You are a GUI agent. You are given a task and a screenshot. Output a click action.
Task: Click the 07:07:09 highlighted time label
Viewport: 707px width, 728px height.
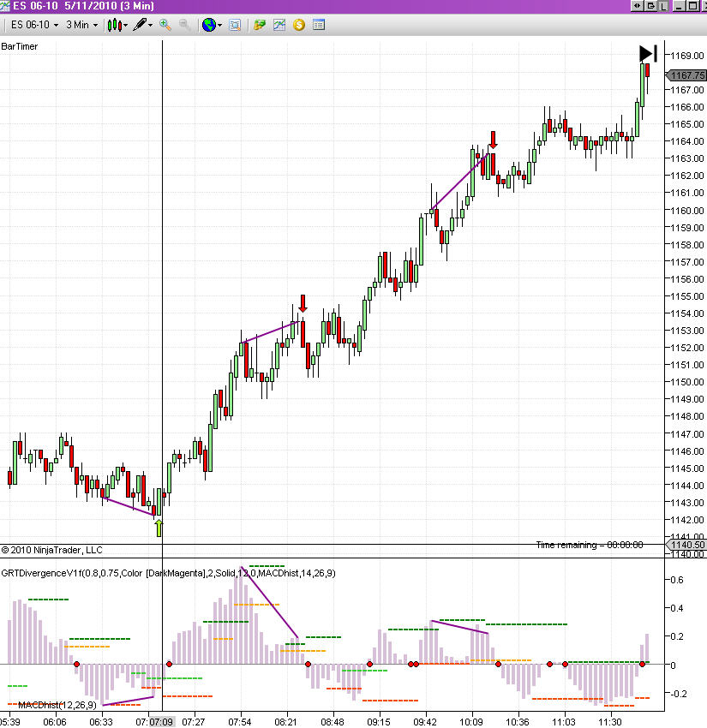click(x=161, y=722)
